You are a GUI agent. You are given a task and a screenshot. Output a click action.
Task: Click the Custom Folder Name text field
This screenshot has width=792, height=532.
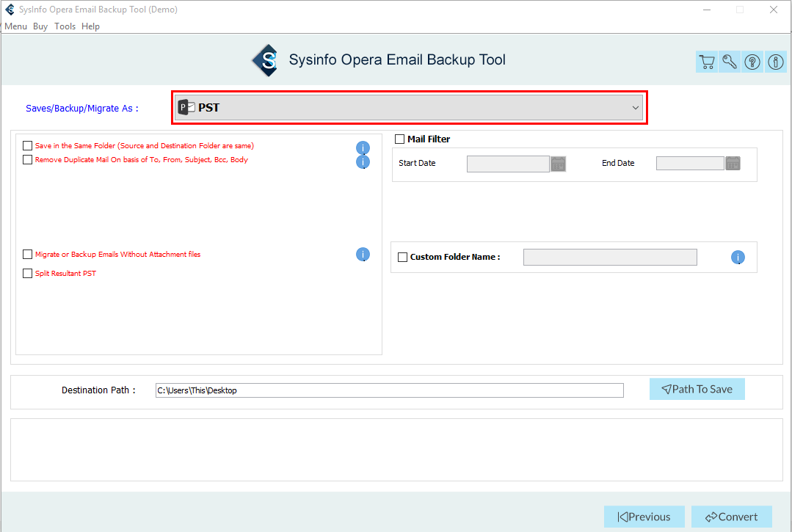(610, 257)
